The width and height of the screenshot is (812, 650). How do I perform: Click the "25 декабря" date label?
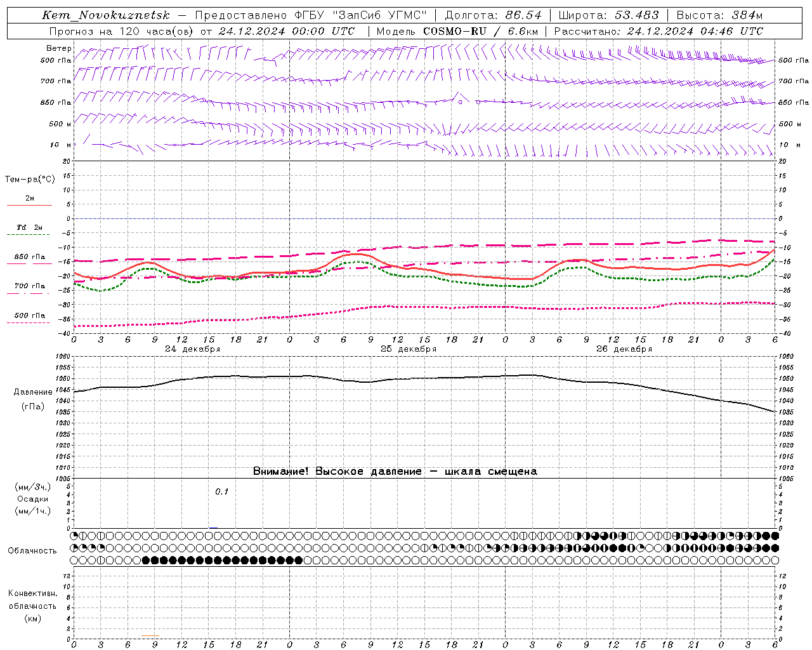pos(408,349)
